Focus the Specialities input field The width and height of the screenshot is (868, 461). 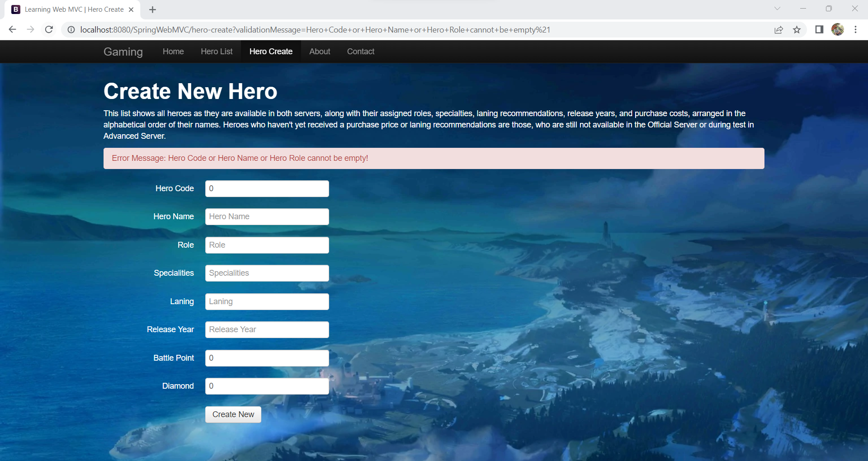coord(267,273)
